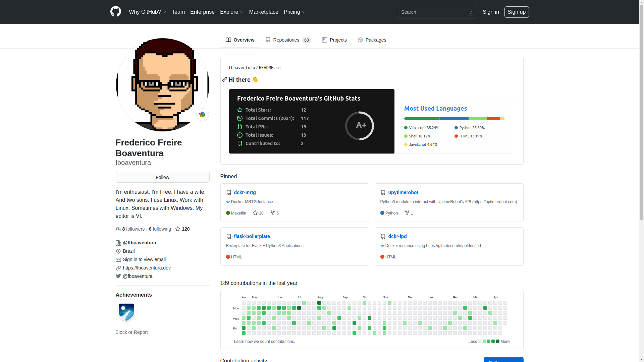This screenshot has height=362, width=644.
Task: Click the Sign up button
Action: coord(517,12)
